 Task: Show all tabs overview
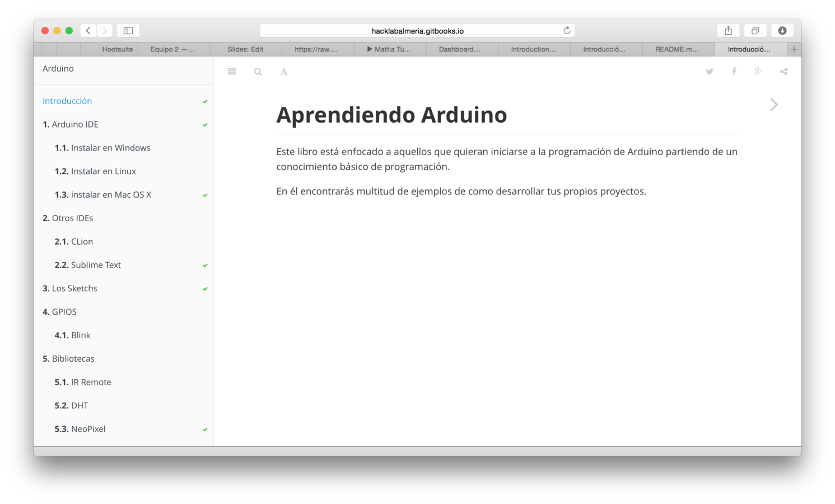click(x=755, y=31)
